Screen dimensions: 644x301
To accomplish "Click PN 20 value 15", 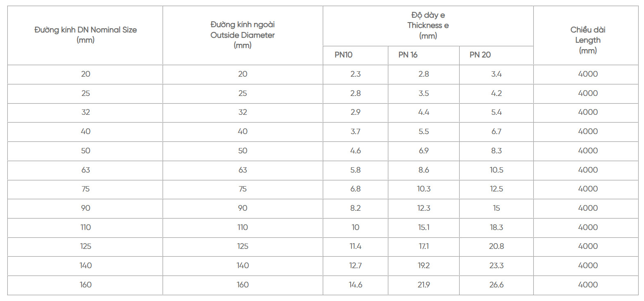I will 496,208.
